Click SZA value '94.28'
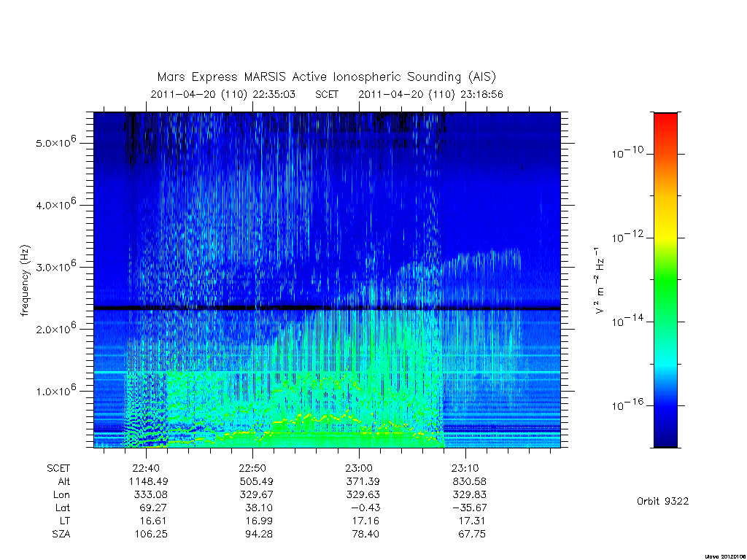This screenshot has width=747, height=560. [259, 534]
